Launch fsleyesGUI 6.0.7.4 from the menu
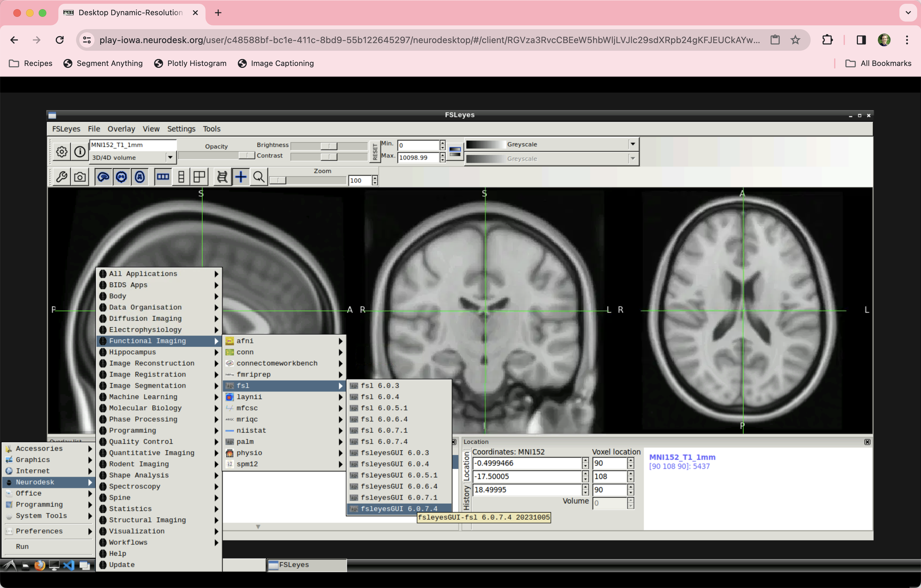921x588 pixels. click(x=400, y=509)
